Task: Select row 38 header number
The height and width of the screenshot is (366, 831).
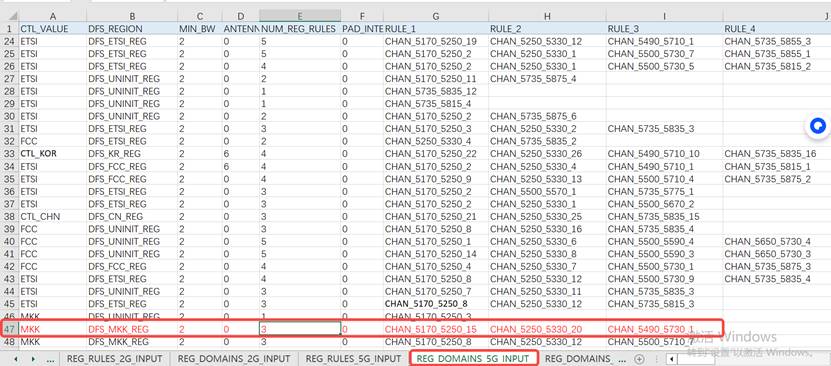Action: pos(9,216)
